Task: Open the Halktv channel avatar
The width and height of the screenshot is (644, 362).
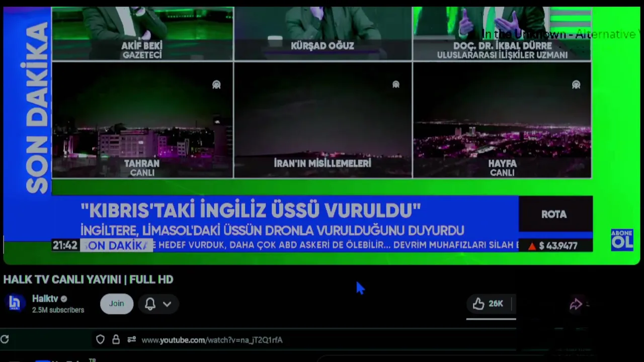Action: click(x=15, y=304)
